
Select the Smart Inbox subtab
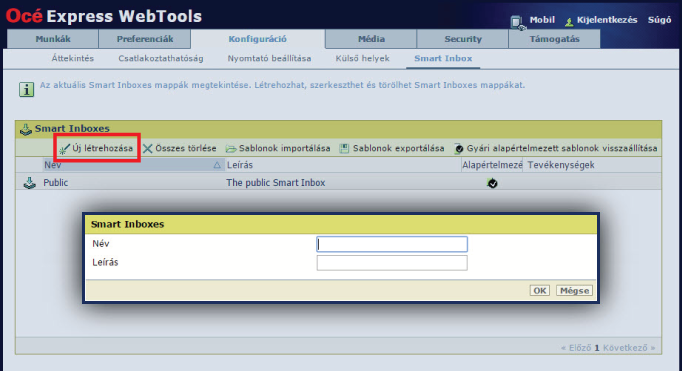pos(443,58)
